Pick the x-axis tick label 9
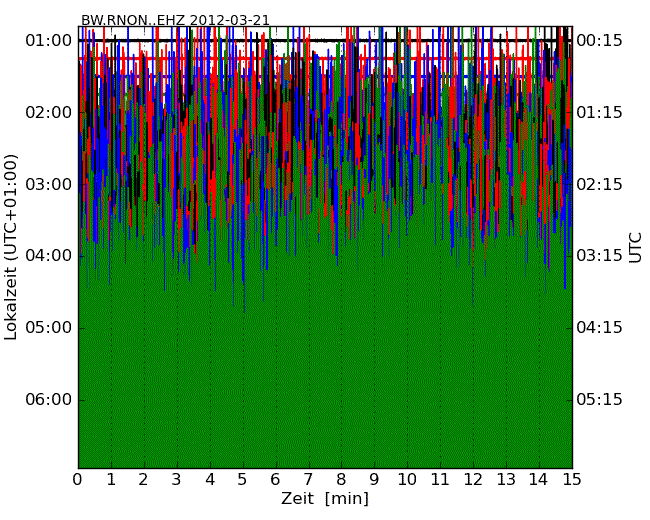The image size is (650, 520). coord(374,480)
